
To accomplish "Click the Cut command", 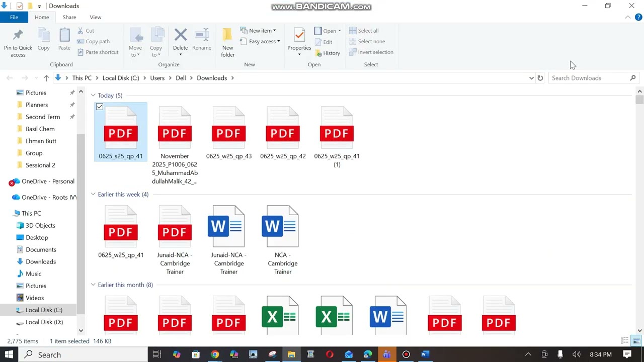I will point(86,31).
